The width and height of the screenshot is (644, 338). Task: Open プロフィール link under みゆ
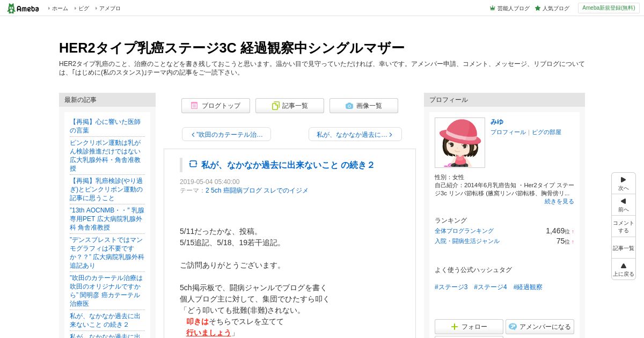click(508, 132)
